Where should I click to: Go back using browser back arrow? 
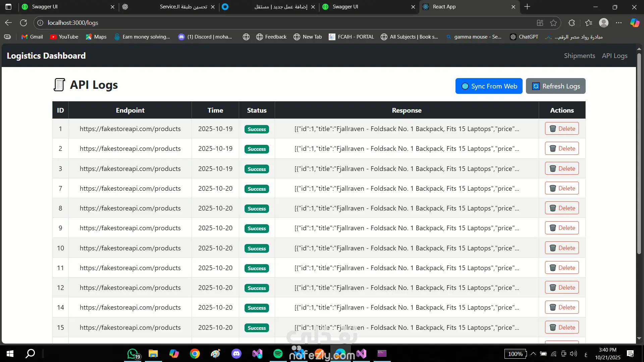point(8,23)
